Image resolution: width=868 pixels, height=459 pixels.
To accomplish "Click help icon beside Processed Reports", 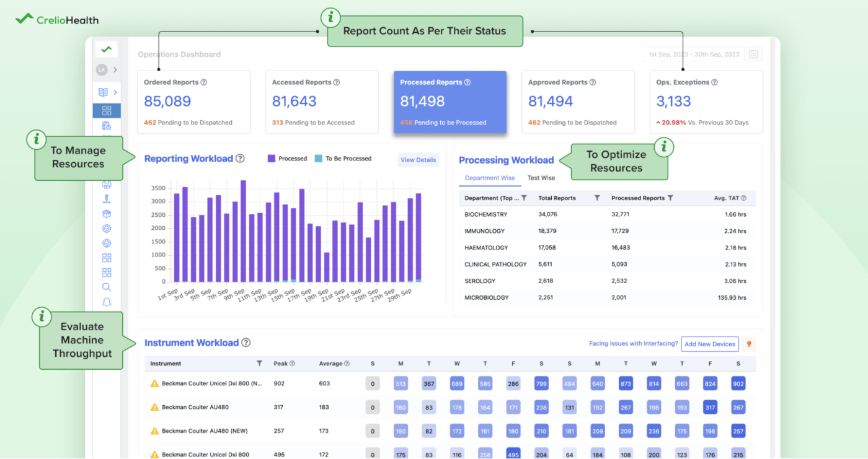I will tap(467, 82).
